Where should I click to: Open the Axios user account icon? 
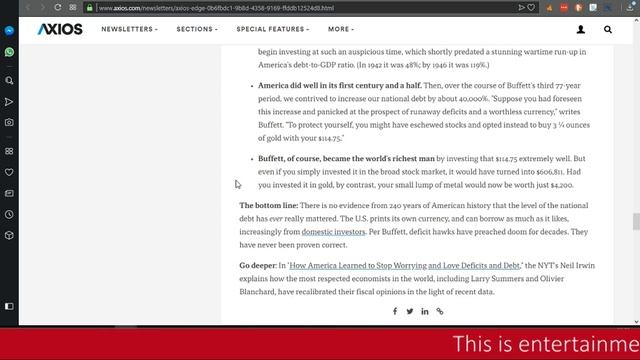(x=580, y=29)
